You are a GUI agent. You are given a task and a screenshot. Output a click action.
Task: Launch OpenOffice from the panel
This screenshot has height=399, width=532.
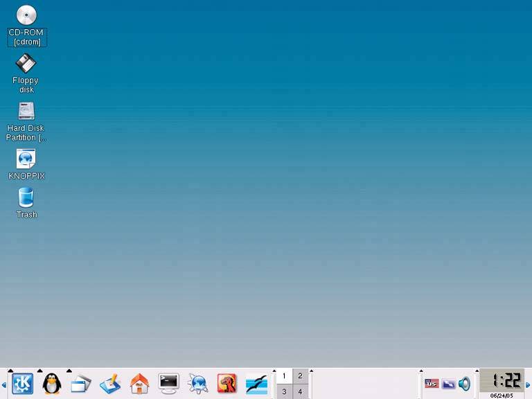(256, 383)
